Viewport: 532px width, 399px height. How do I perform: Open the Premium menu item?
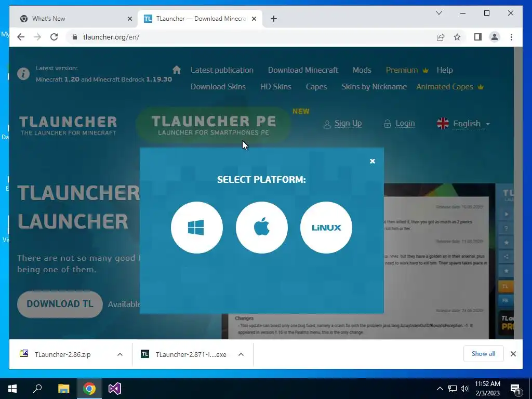click(407, 70)
